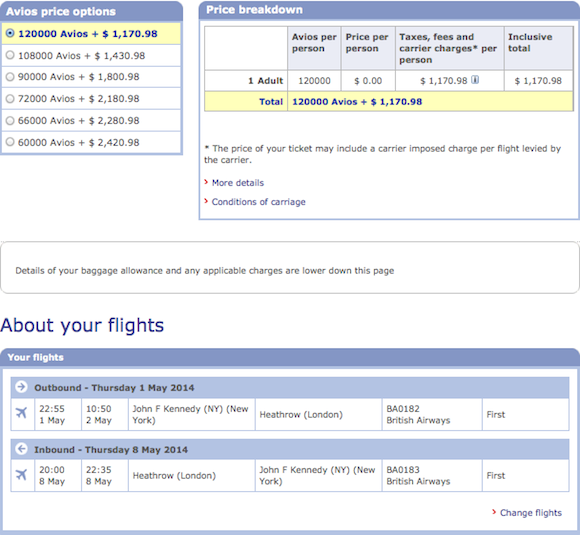Viewport: 580px width, 535px height.
Task: Click the BA0182 British Airways cell
Action: [x=432, y=414]
